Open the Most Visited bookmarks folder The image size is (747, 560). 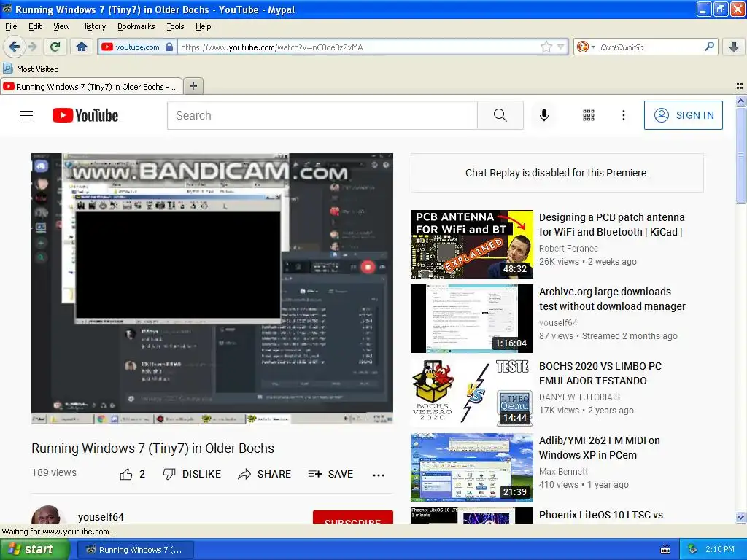point(31,69)
